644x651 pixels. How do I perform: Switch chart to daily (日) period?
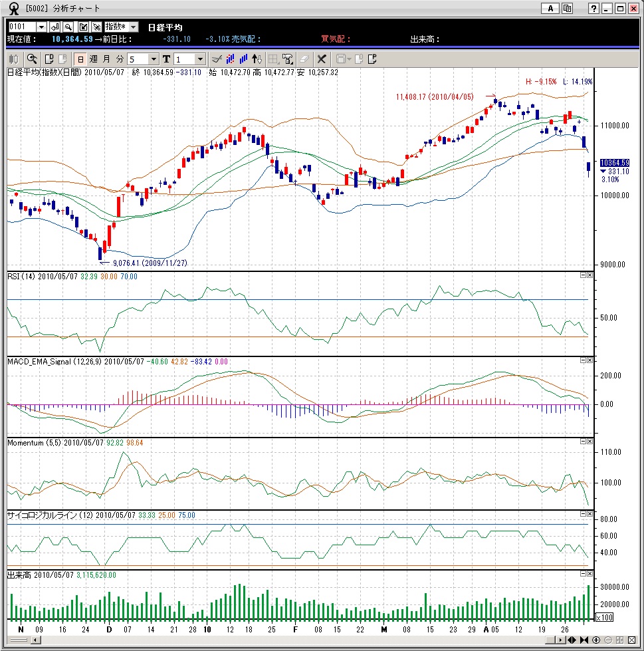80,59
